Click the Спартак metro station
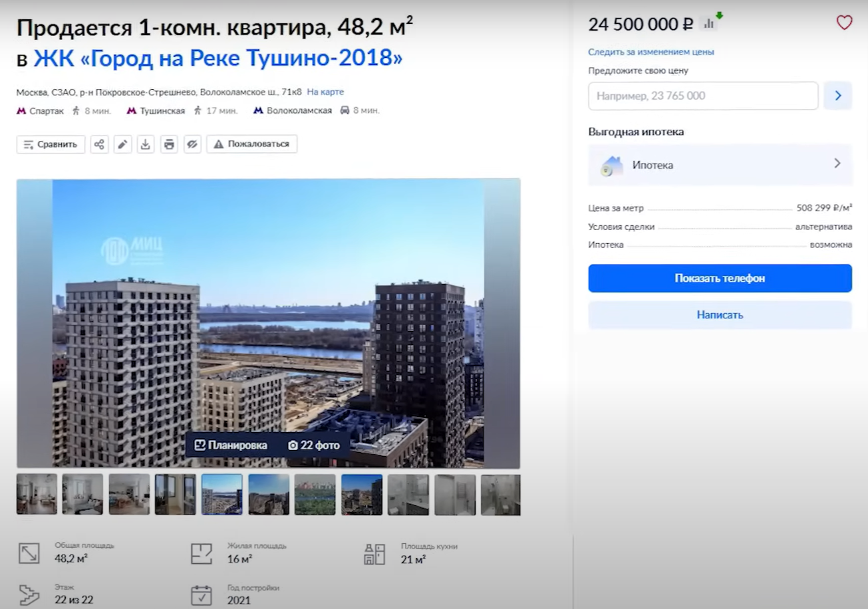 click(47, 110)
